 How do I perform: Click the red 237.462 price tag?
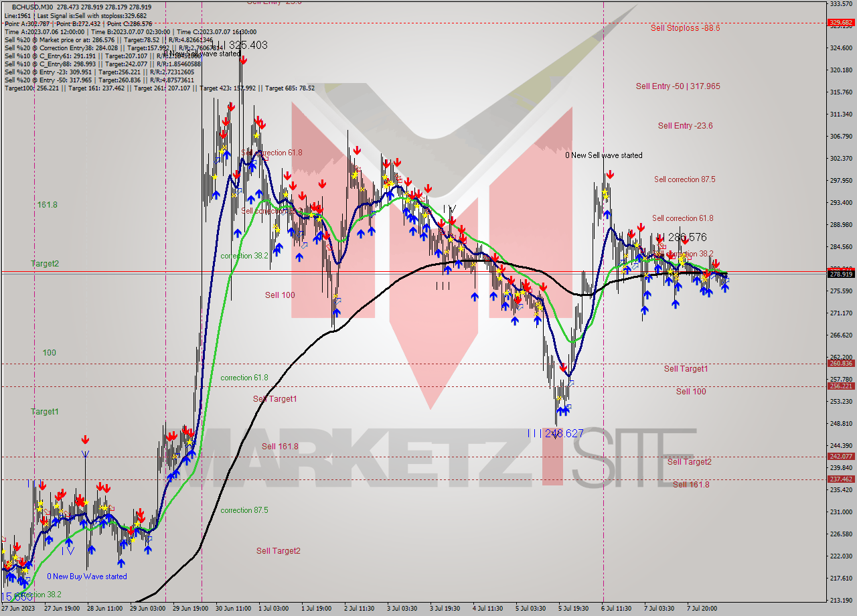click(842, 479)
